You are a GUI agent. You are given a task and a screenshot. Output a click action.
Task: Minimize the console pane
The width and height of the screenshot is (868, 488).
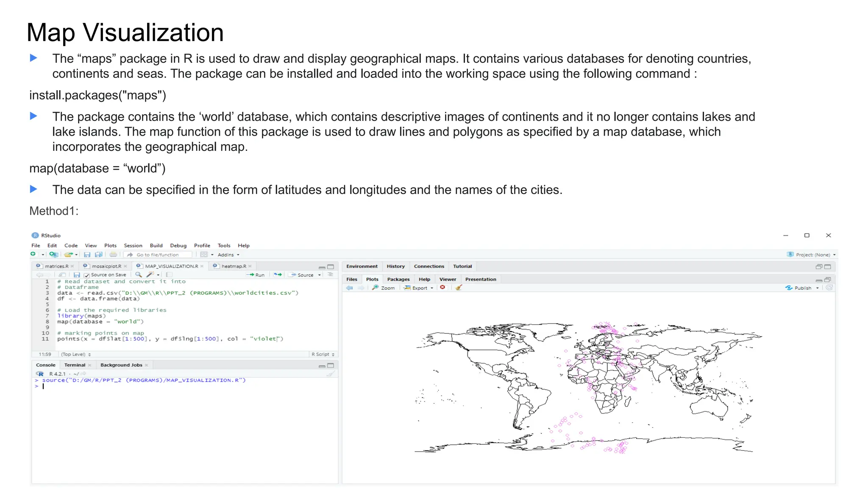coord(322,366)
